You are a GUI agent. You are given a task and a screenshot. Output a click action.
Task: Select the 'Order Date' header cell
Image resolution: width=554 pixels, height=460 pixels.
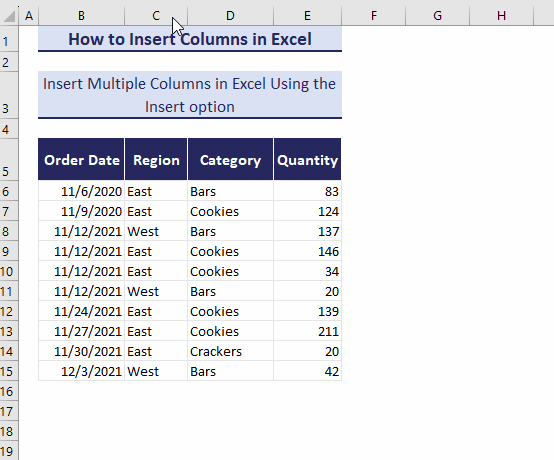point(81,159)
